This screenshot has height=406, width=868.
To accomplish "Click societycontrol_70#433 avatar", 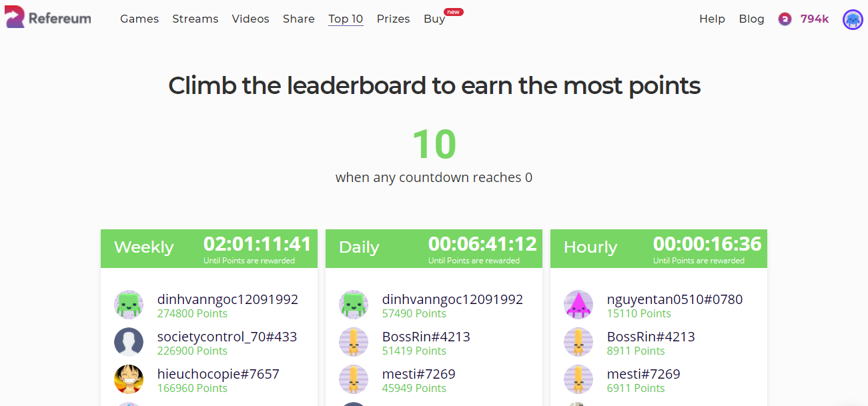I will click(129, 342).
